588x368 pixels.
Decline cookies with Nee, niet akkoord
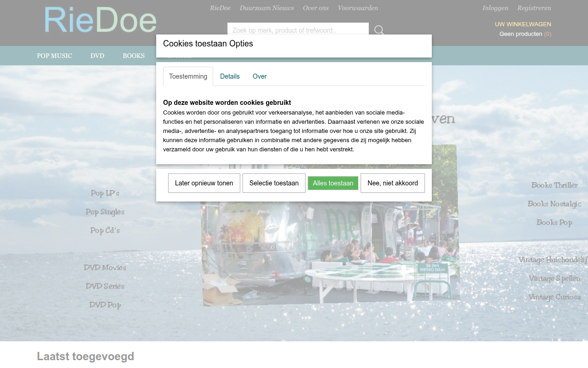coord(393,183)
